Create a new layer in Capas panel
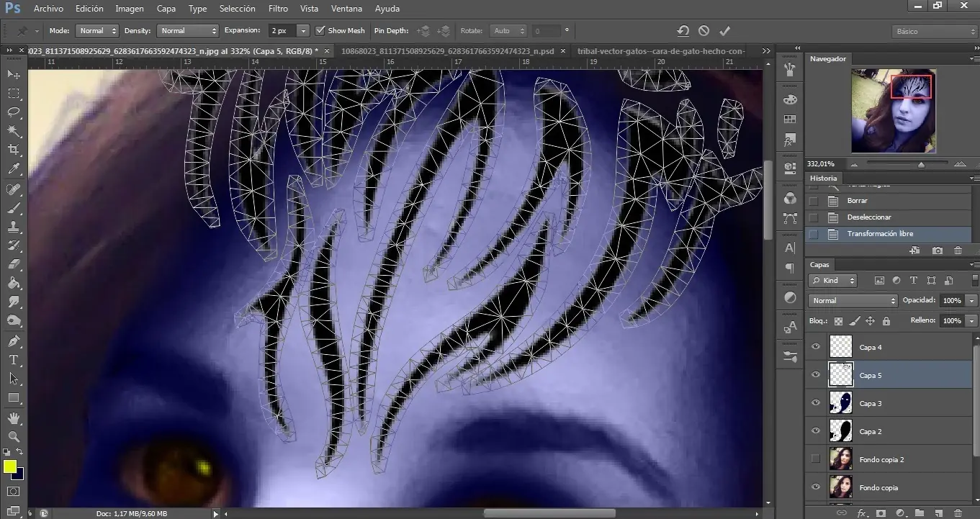The image size is (980, 519). tap(940, 513)
